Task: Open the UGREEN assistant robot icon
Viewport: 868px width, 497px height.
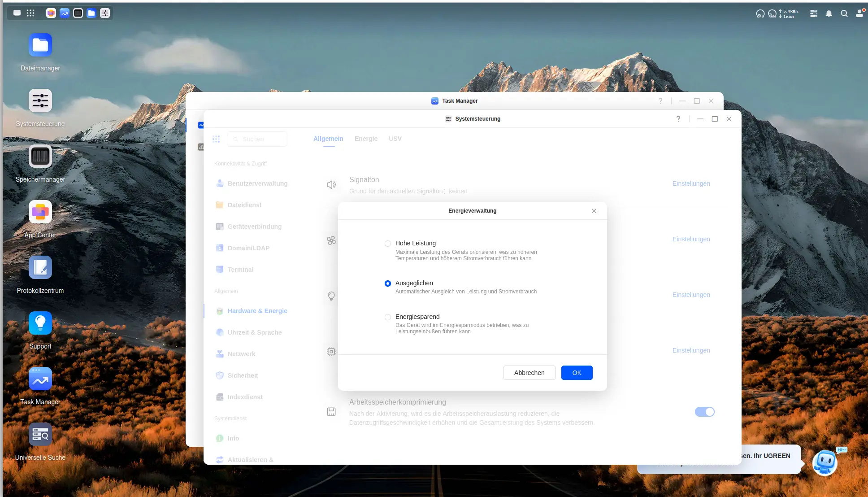Action: 825,462
